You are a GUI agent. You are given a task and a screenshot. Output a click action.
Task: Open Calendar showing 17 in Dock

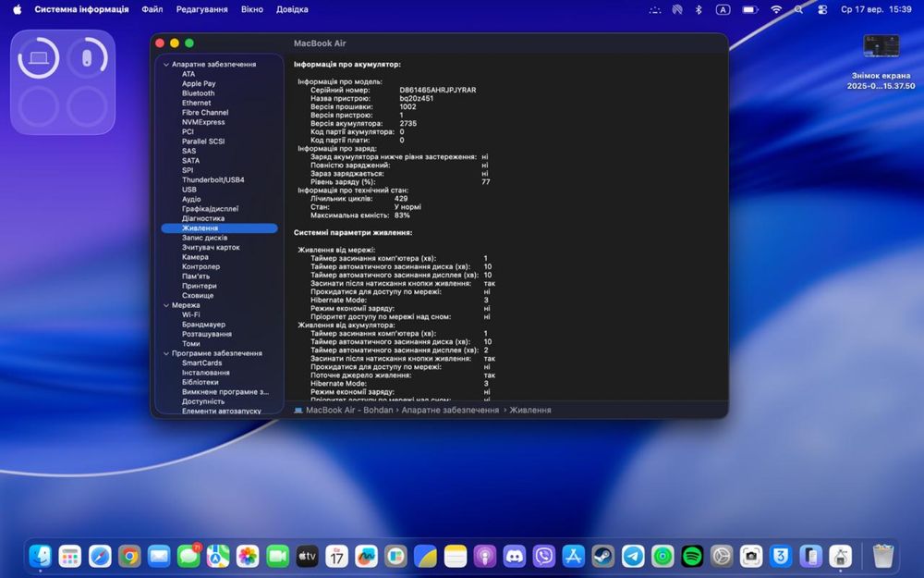click(x=336, y=556)
